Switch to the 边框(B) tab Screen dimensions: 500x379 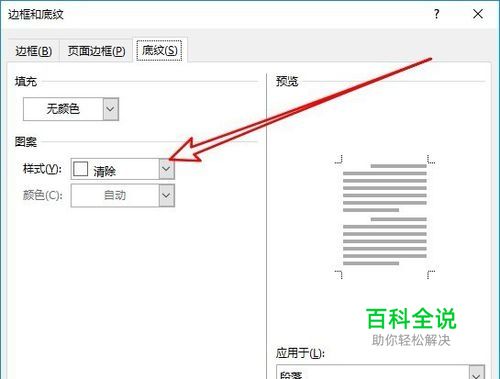33,51
